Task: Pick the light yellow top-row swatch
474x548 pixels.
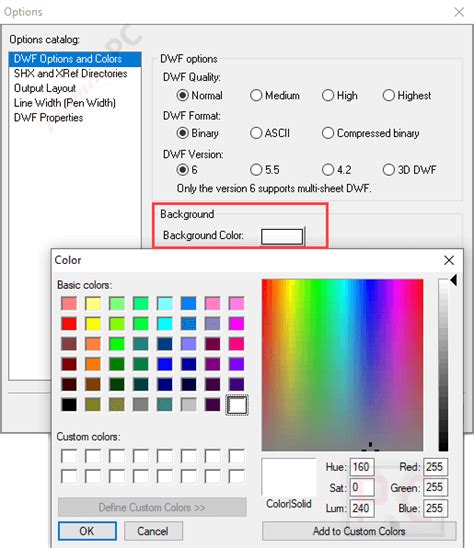Action: click(x=93, y=303)
